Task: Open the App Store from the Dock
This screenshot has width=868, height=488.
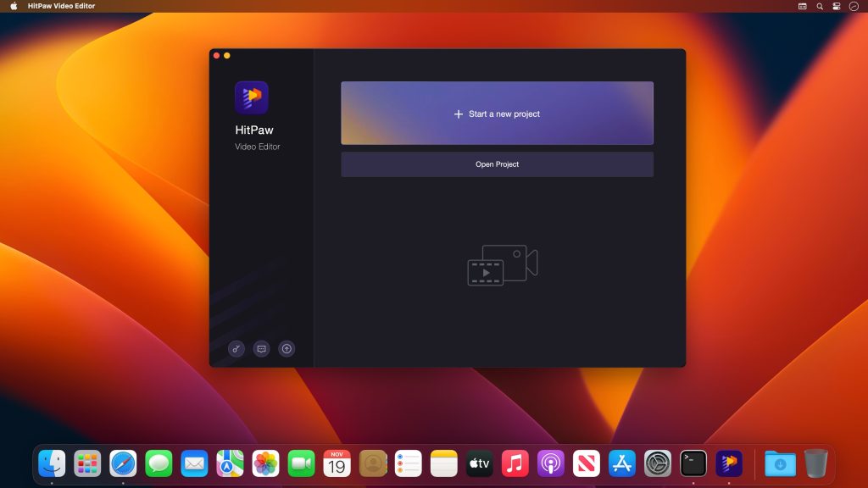Action: pyautogui.click(x=621, y=463)
